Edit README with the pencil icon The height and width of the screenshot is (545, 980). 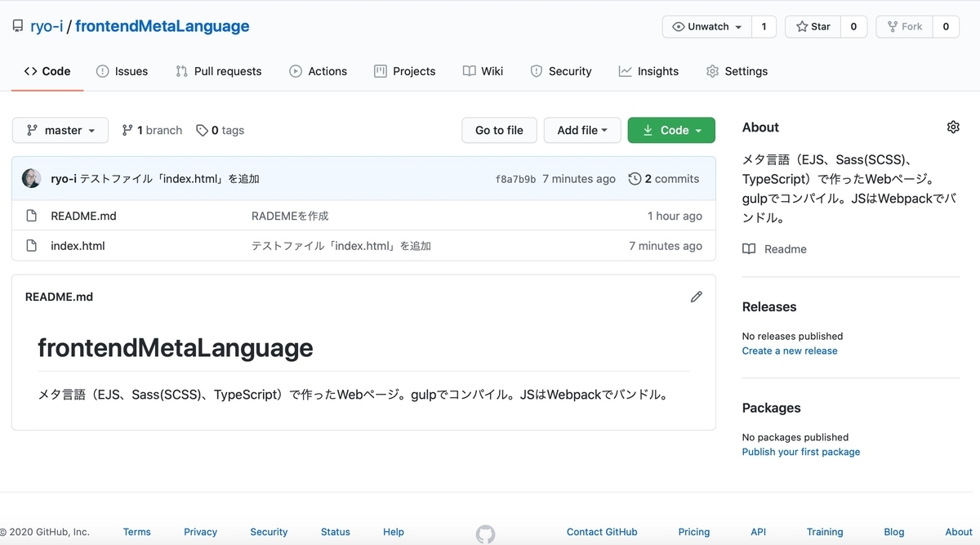tap(696, 297)
